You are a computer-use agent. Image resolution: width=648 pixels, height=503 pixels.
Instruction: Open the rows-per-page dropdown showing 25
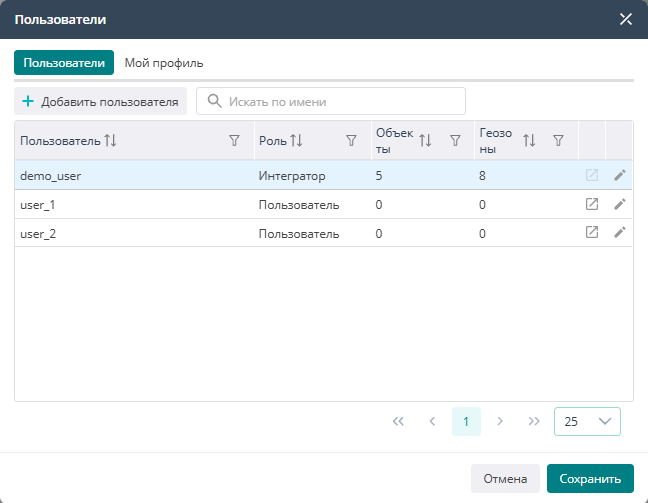click(587, 421)
